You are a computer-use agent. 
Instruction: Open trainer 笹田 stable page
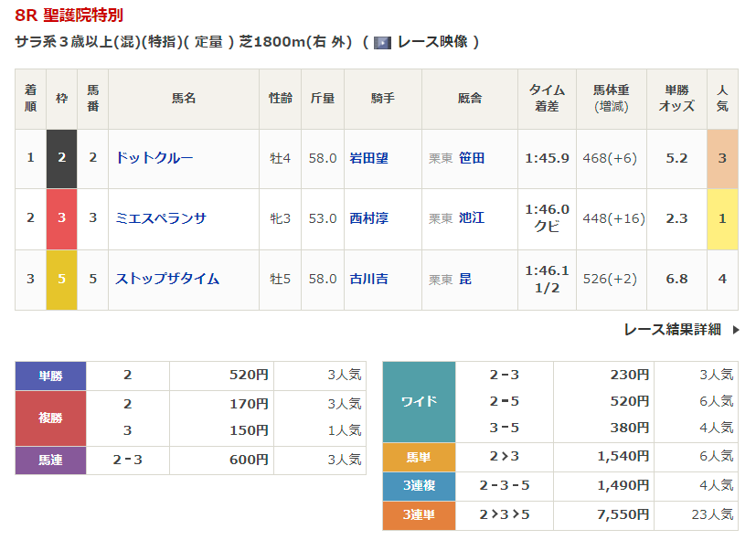pos(472,158)
